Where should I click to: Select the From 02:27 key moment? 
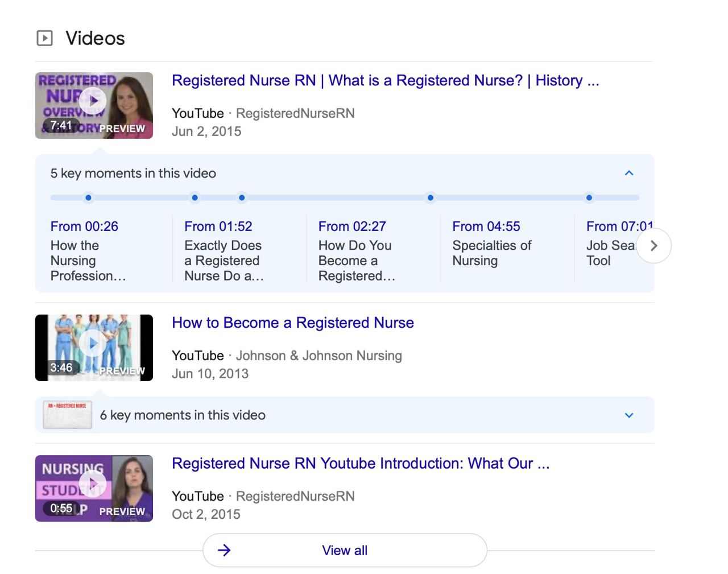352,226
